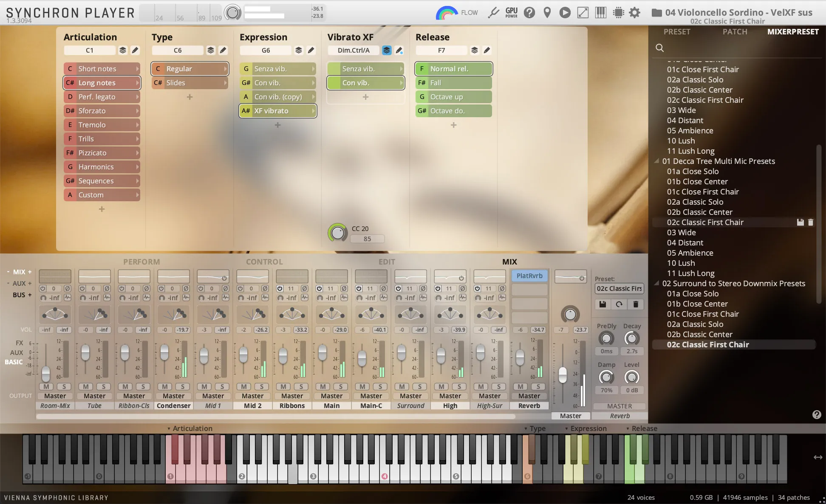This screenshot has height=504, width=826.
Task: Save the mixer preset with disk icon
Action: (603, 304)
